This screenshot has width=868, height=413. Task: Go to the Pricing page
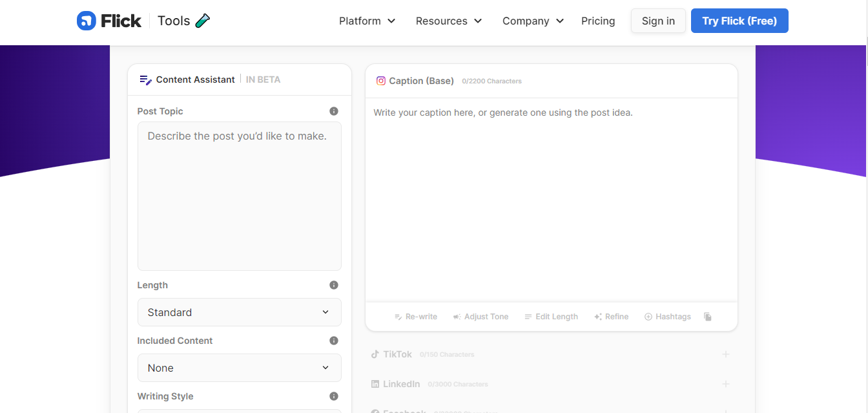pos(598,21)
